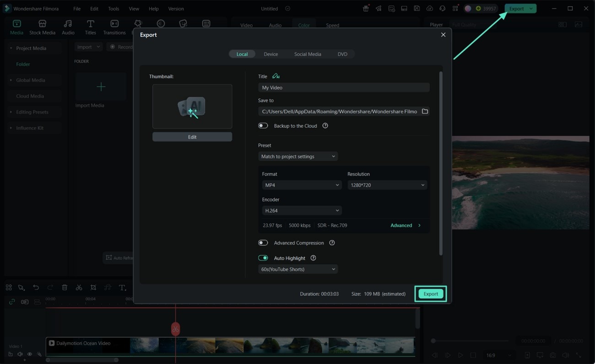595x364 pixels.
Task: Click the cloud upload icon in title bar
Action: (x=429, y=9)
